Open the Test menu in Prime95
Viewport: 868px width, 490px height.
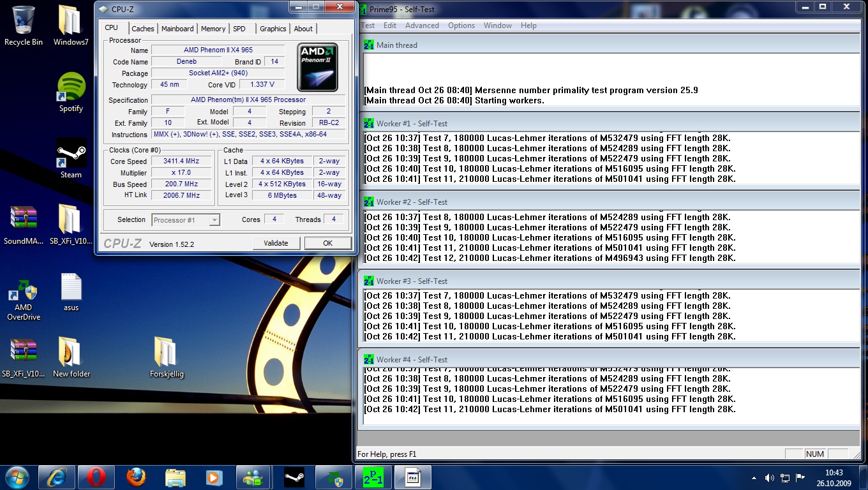pos(368,26)
